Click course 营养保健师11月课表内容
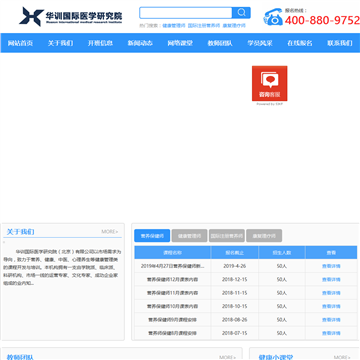The width and height of the screenshot is (360, 360). (x=172, y=293)
